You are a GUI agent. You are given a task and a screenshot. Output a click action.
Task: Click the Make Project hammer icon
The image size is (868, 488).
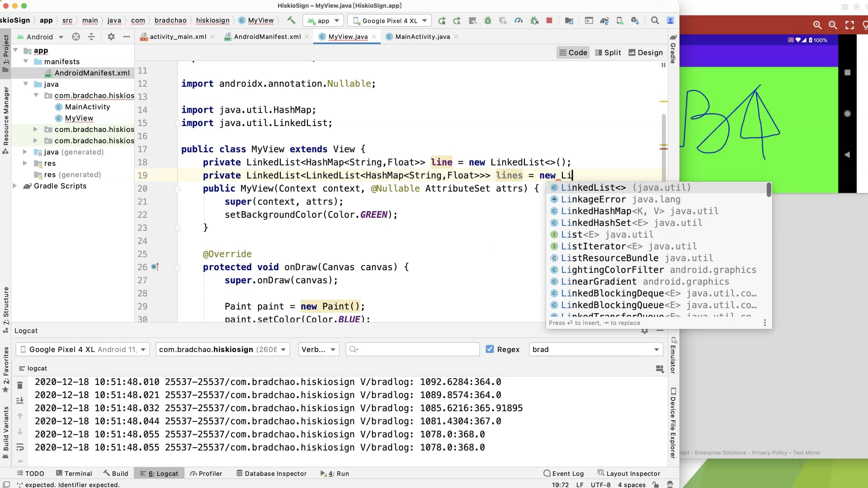click(x=291, y=20)
